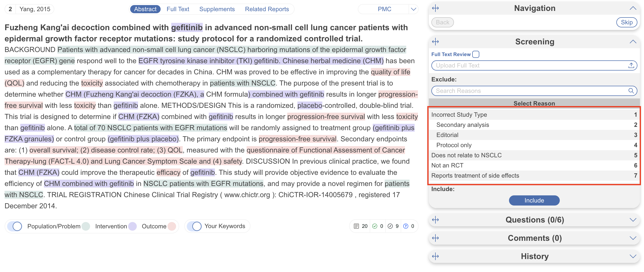The image size is (644, 272).
Task: Click the move handle icon on Screening panel
Action: pos(435,42)
